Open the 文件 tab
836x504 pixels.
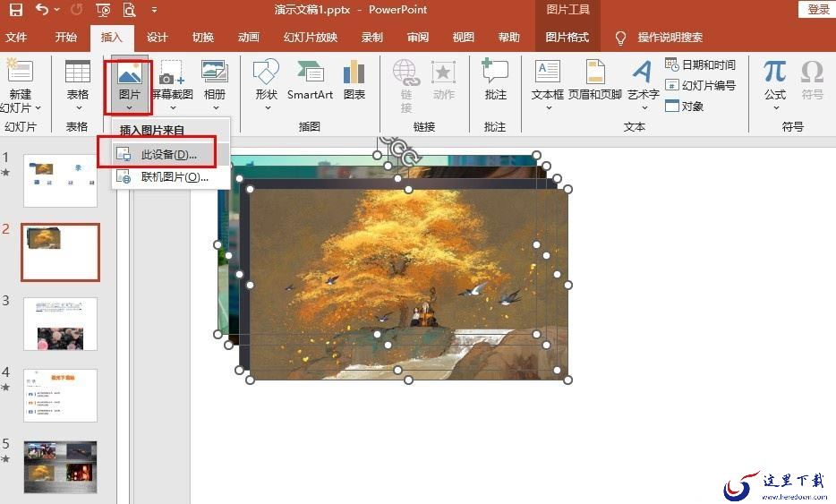[x=16, y=38]
